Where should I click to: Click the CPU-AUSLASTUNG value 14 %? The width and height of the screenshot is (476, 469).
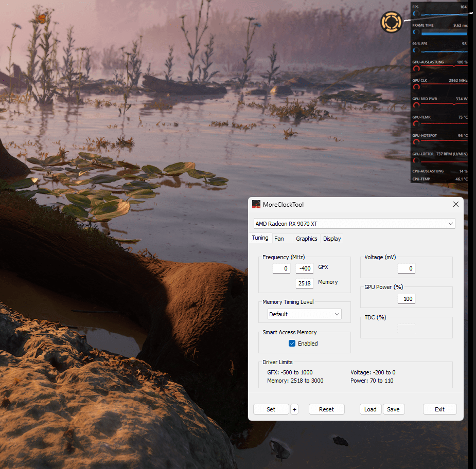pos(463,171)
